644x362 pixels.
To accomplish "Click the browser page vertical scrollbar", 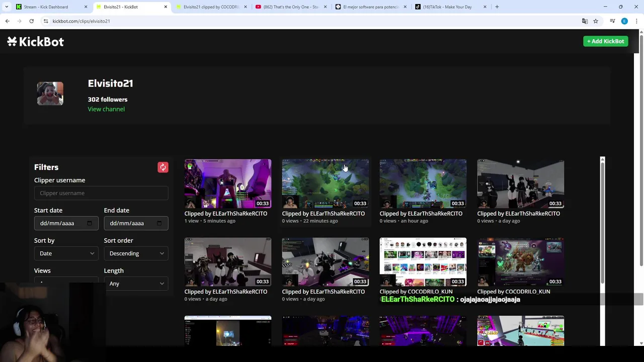I will click(x=640, y=151).
